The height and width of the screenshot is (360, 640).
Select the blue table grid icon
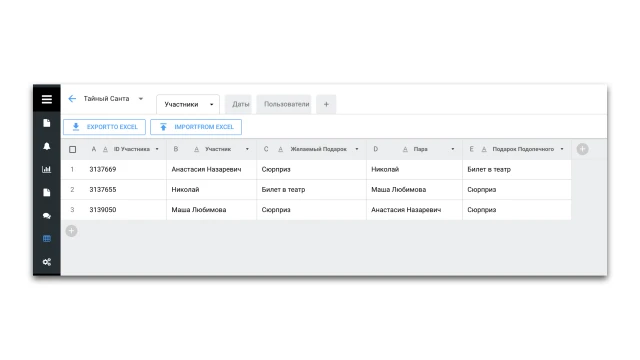click(x=47, y=239)
